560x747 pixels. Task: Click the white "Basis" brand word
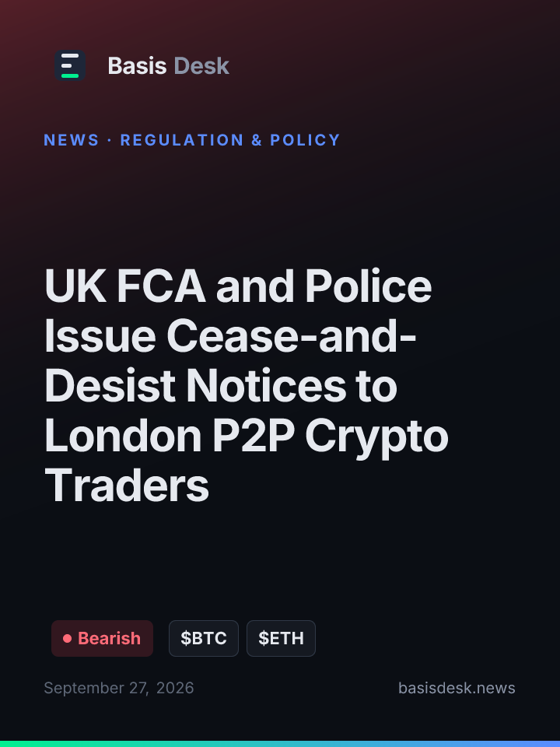[137, 65]
